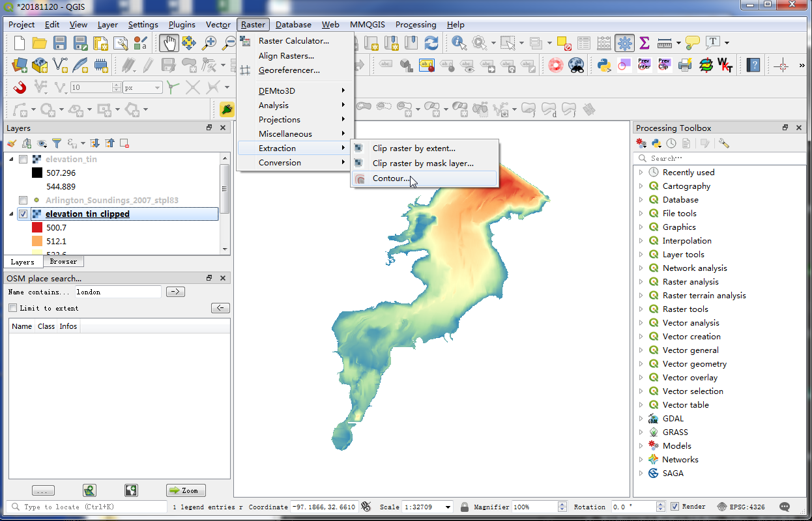
Task: Open the Statistical Summary sigma icon
Action: (x=645, y=44)
